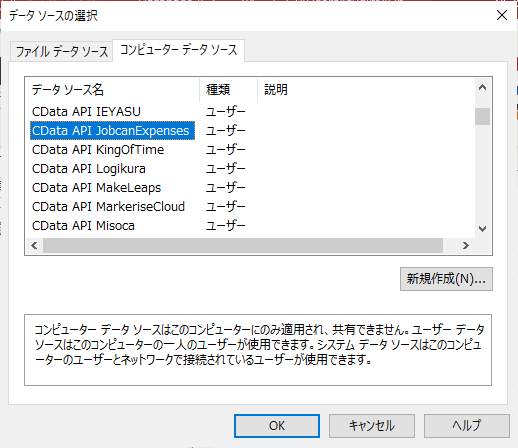This screenshot has width=518, height=448.
Task: Click the horizontal scroll left arrow
Action: (34, 246)
